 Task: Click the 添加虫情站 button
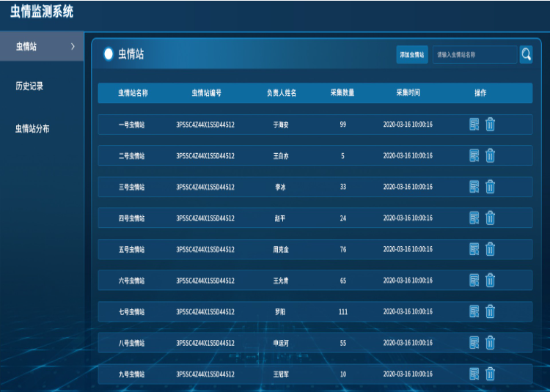(x=412, y=55)
